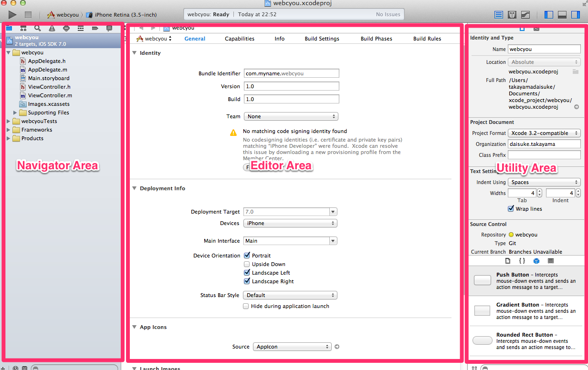Select the General tab
This screenshot has width=588, height=370.
point(195,39)
